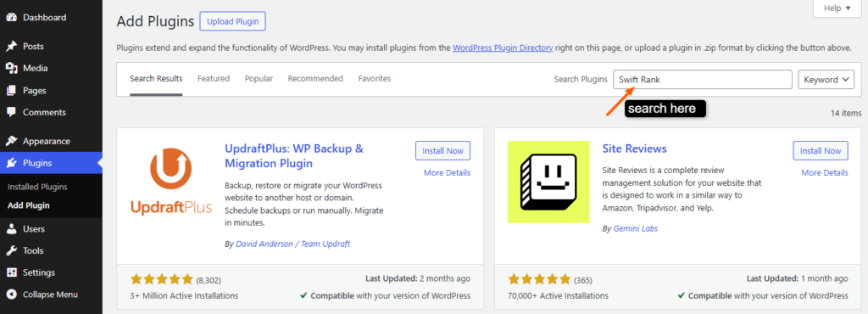Click the UpdraftPlus five-star rating

pyautogui.click(x=162, y=279)
